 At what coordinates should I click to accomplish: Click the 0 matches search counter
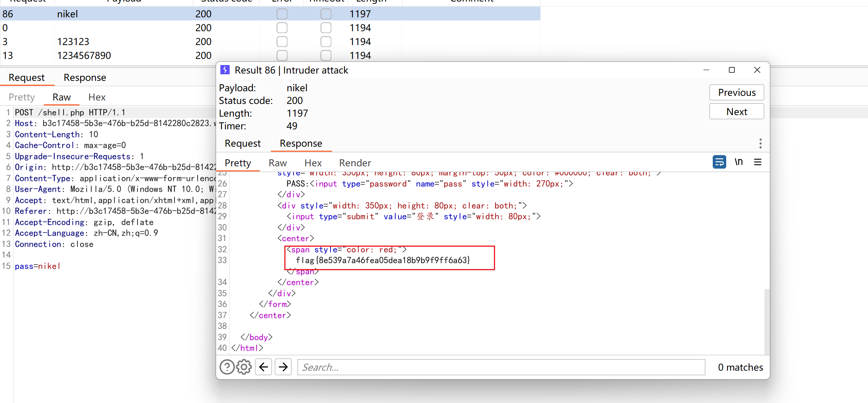click(x=740, y=367)
